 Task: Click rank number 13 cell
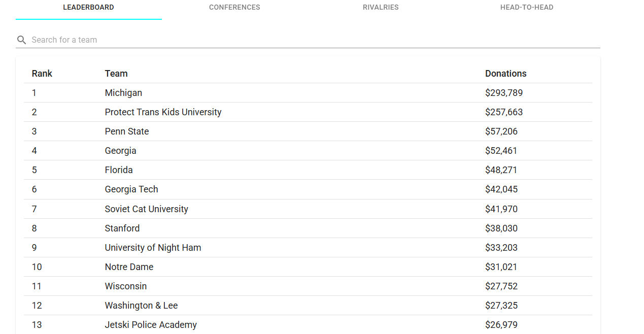[37, 325]
